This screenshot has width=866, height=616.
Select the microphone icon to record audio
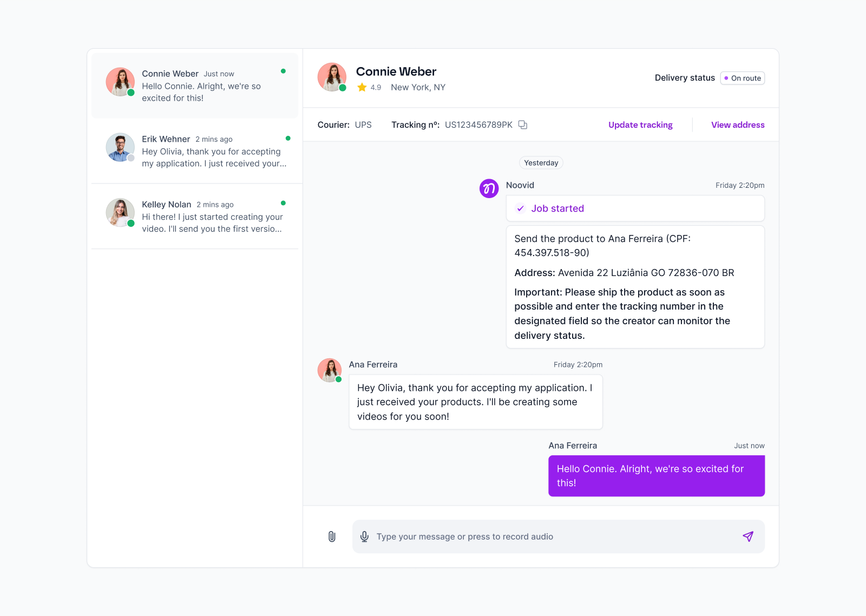364,536
